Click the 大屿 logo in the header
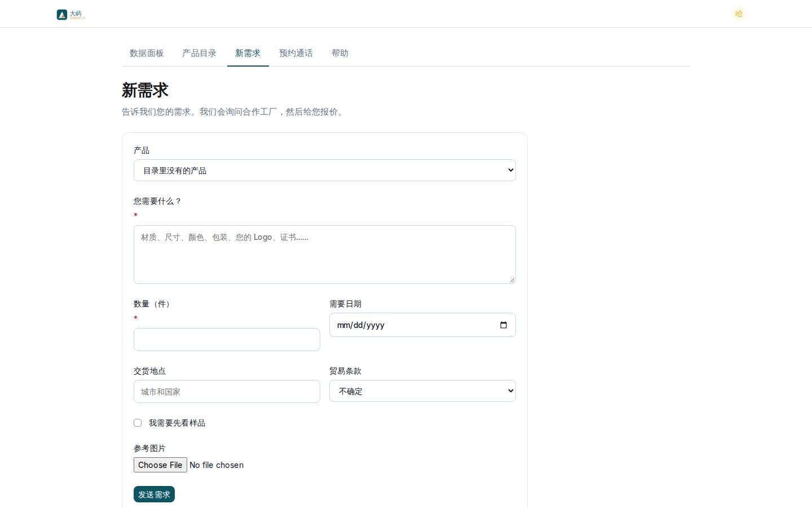This screenshot has width=812, height=508. (71, 15)
